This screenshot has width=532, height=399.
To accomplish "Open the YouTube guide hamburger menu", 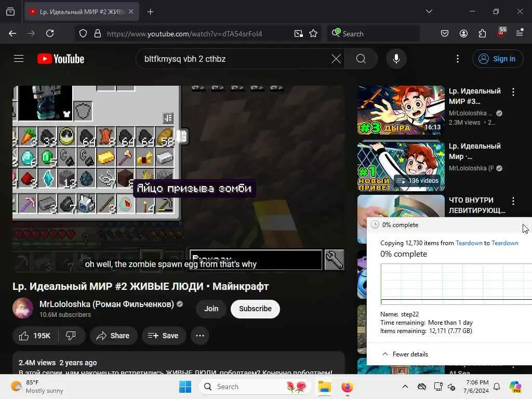I will tap(19, 59).
